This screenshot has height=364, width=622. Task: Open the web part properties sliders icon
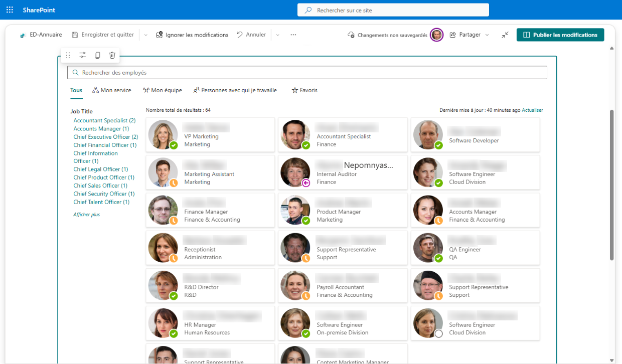click(83, 55)
